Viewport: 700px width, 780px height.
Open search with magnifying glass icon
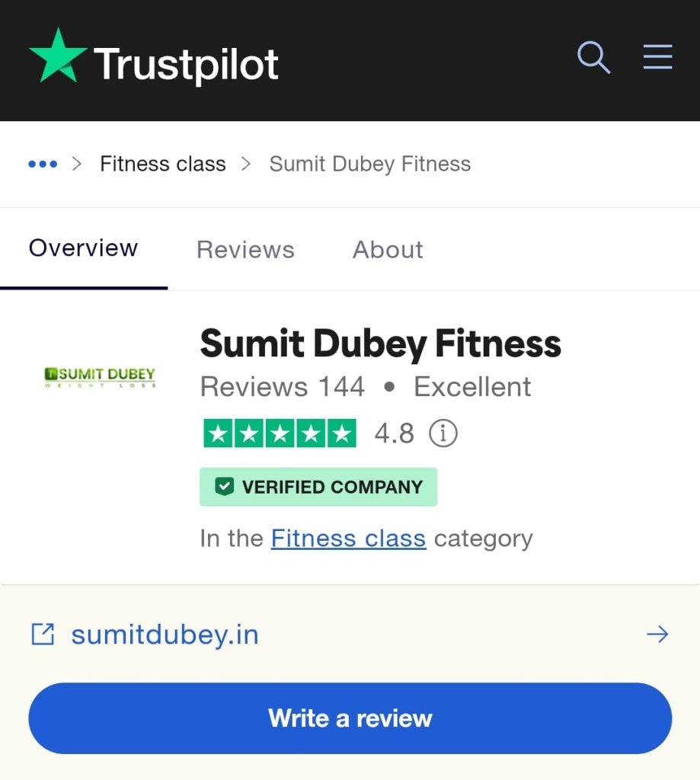click(593, 57)
